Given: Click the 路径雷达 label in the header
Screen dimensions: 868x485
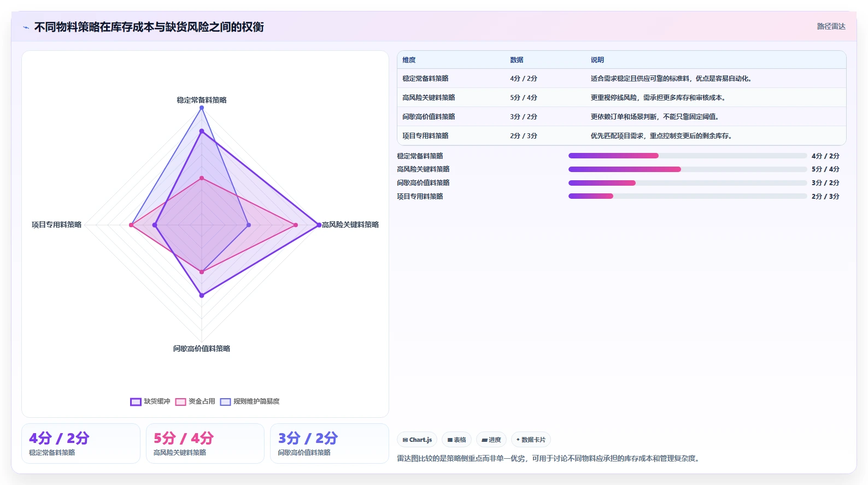Looking at the screenshot, I should pyautogui.click(x=831, y=26).
